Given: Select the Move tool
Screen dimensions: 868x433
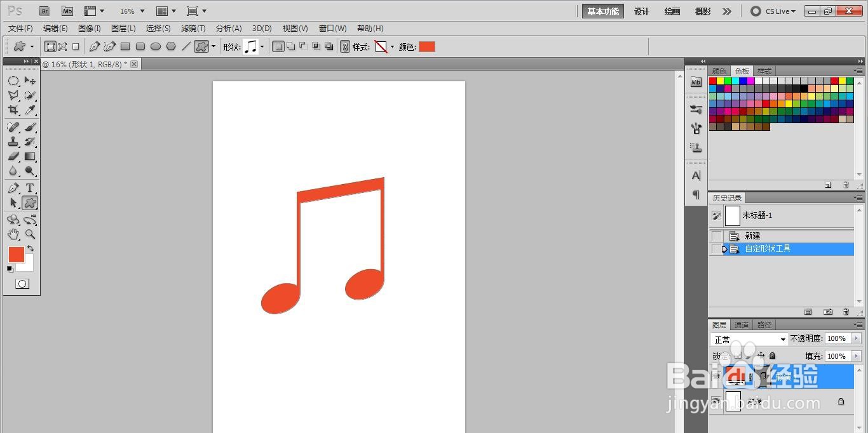Looking at the screenshot, I should tap(30, 81).
